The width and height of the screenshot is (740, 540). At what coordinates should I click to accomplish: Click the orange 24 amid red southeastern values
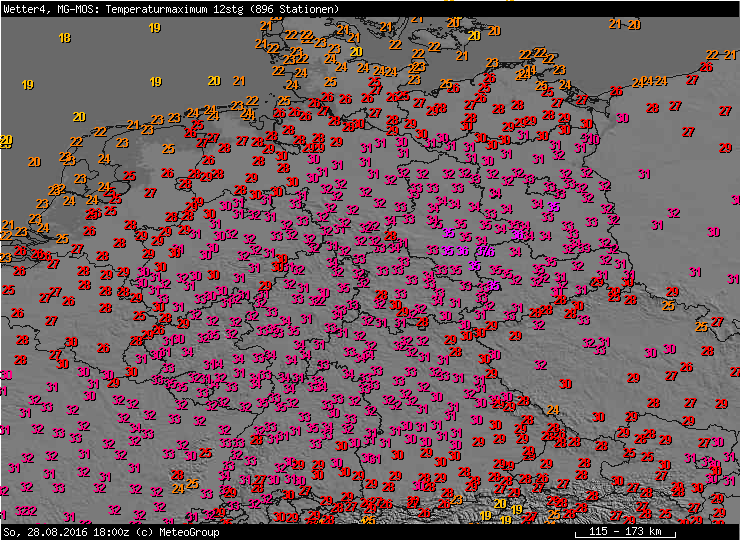click(553, 410)
